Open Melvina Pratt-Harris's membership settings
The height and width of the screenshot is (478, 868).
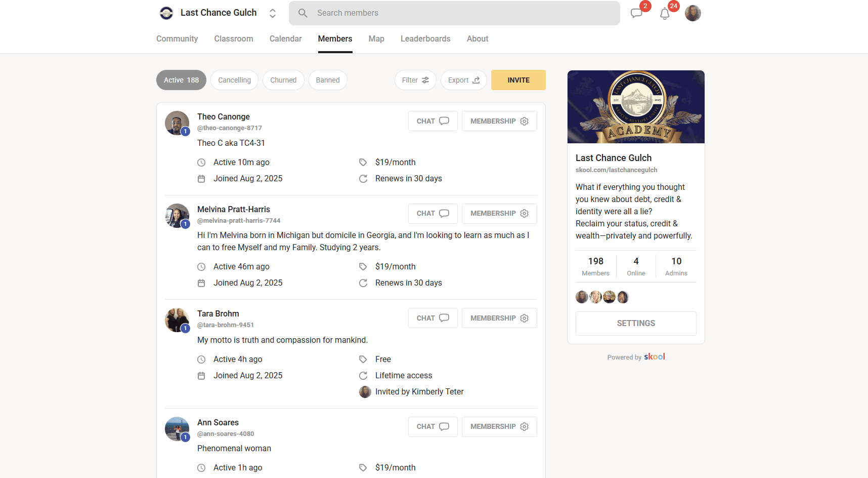pos(499,214)
